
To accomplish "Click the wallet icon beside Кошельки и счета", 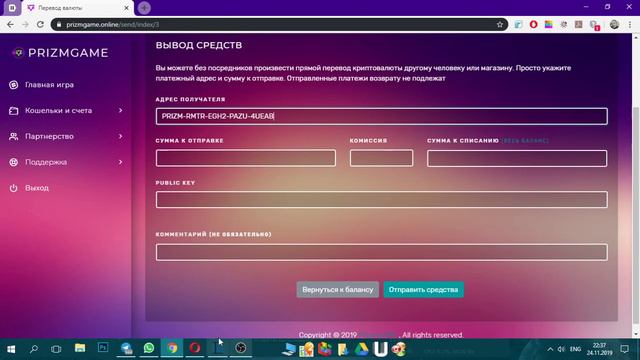I will [x=13, y=111].
